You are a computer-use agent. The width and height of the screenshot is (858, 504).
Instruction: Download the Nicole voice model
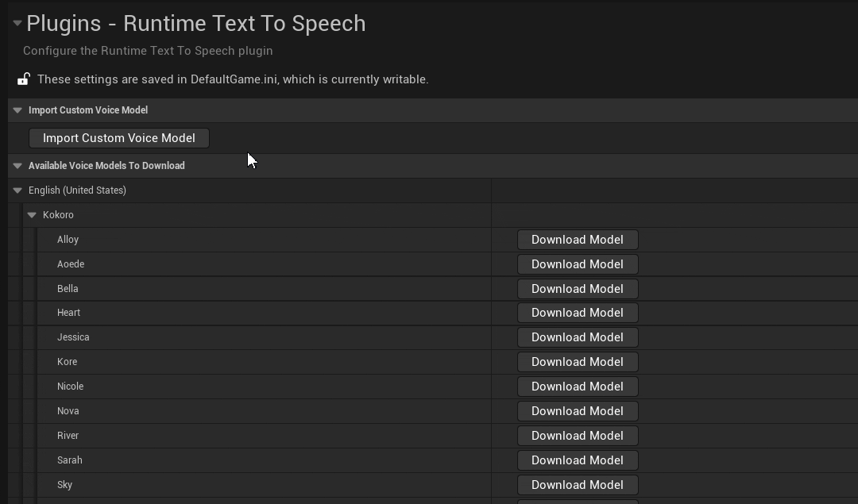point(578,386)
